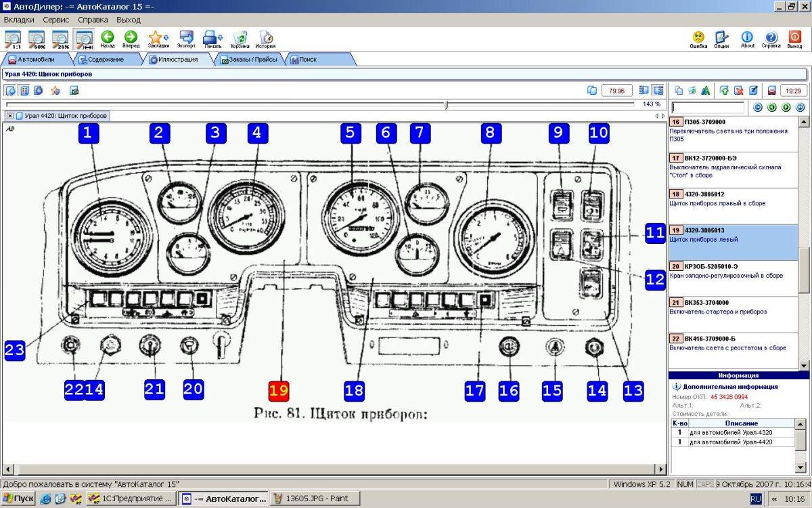Click the red Выход exit icon
Image resolution: width=812 pixels, height=508 pixels.
coord(794,39)
